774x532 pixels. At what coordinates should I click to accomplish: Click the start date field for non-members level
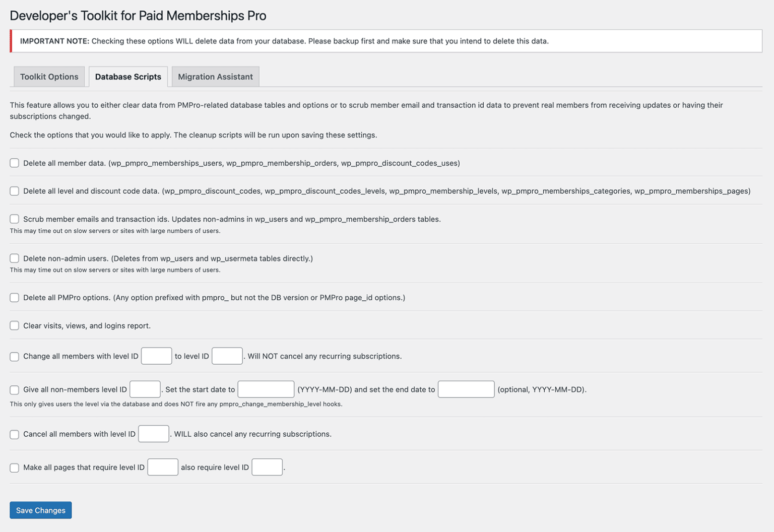[x=266, y=389]
